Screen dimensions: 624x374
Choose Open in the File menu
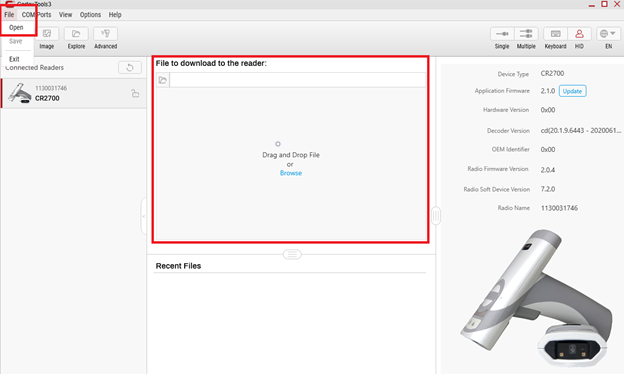tap(16, 27)
